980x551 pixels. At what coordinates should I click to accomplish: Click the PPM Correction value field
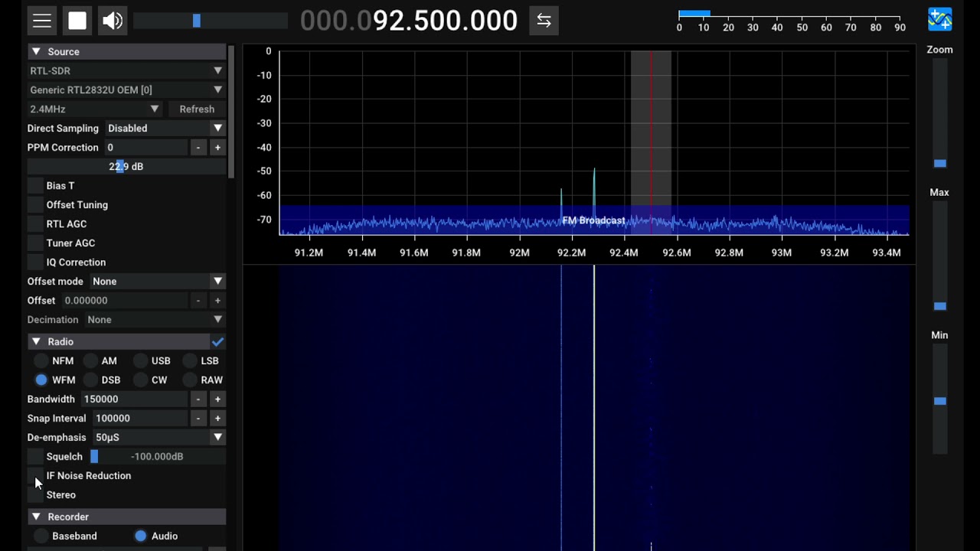(x=145, y=147)
